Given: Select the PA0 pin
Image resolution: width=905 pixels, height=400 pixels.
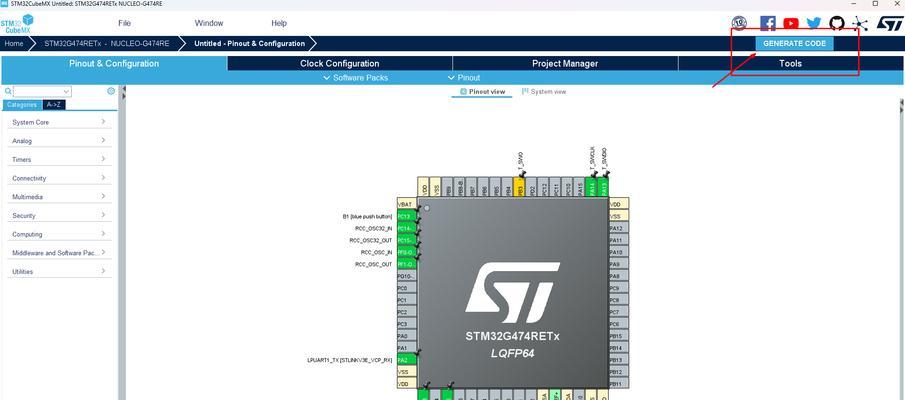Looking at the screenshot, I should (x=406, y=336).
